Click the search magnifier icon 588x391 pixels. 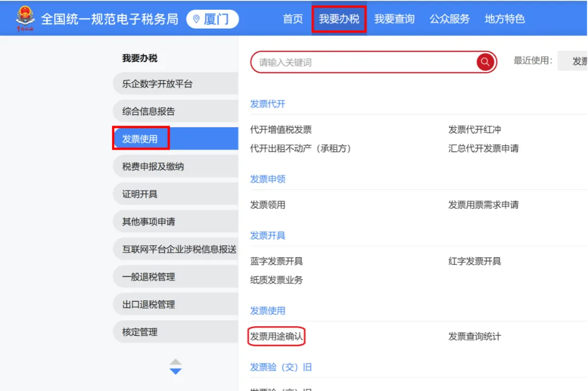485,62
